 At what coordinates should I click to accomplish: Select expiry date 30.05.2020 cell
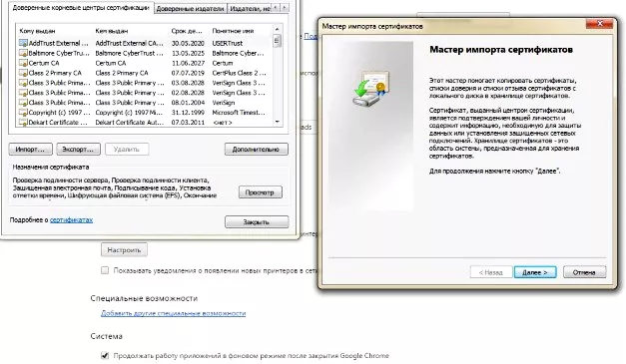tap(188, 43)
